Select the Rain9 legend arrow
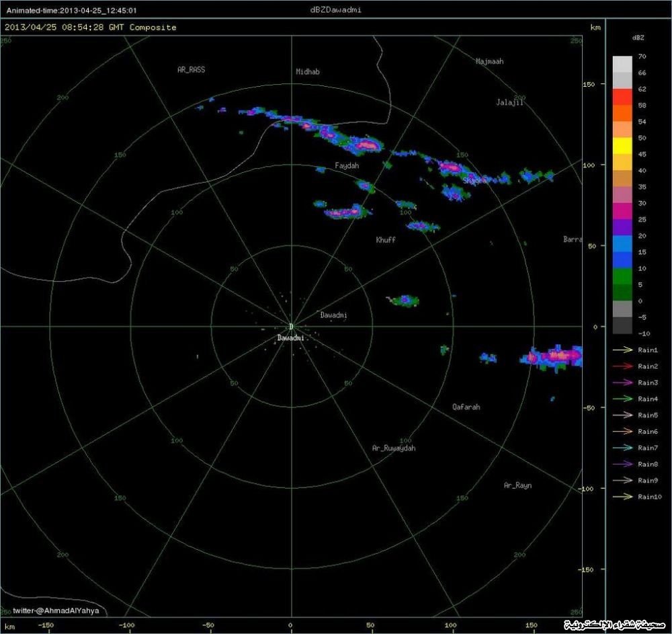This screenshot has width=672, height=634. [623, 480]
